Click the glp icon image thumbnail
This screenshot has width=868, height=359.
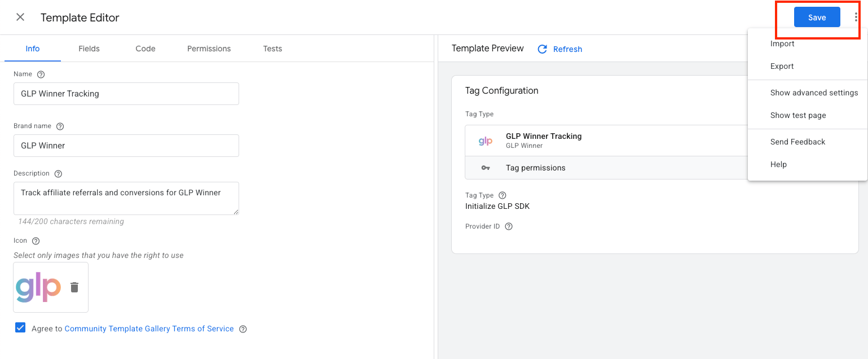click(38, 287)
